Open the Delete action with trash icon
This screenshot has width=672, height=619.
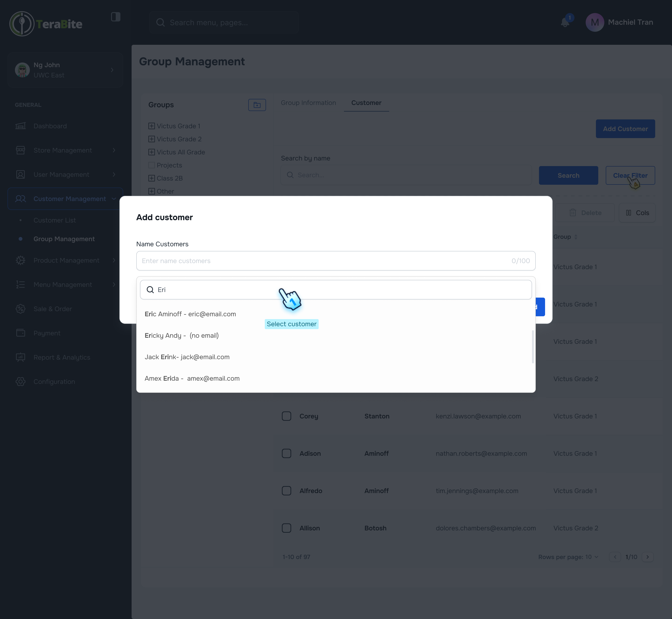[573, 212]
